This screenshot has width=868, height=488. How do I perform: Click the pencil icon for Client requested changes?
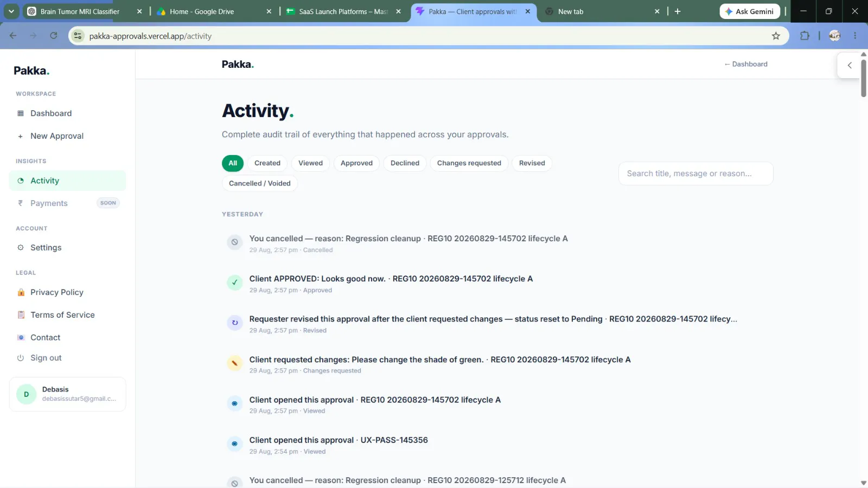tap(234, 363)
